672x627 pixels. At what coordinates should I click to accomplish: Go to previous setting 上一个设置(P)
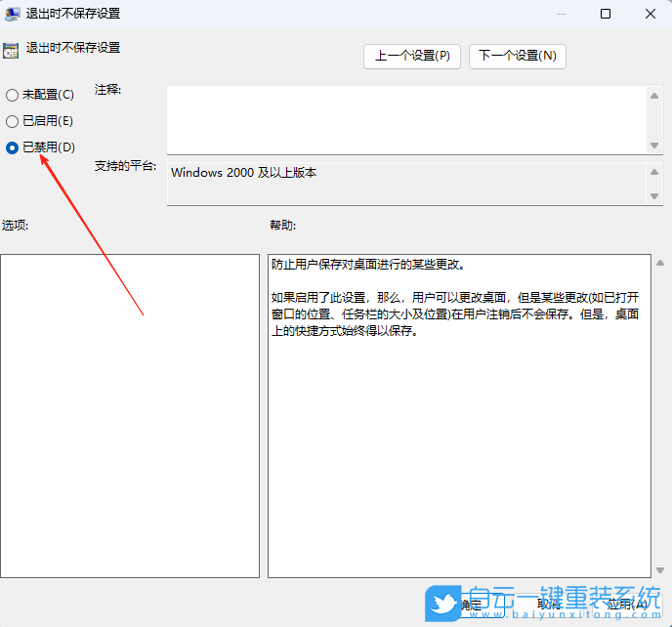coord(412,56)
